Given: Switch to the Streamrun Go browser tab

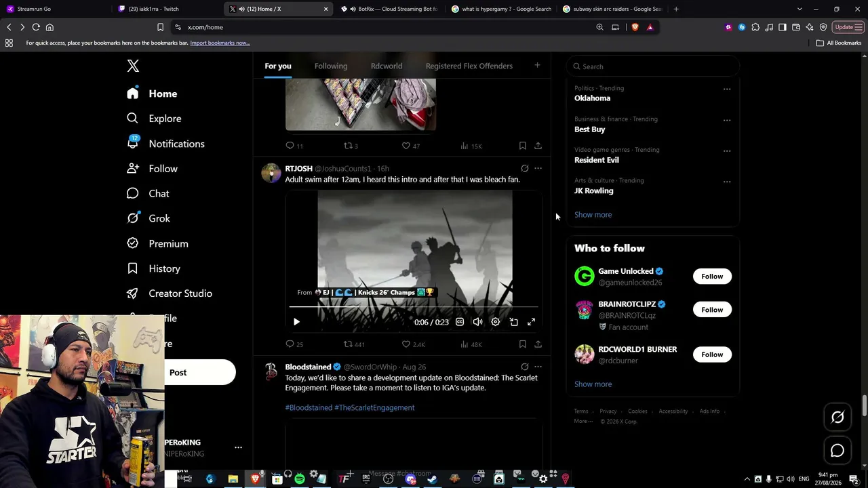Looking at the screenshot, I should [58, 9].
